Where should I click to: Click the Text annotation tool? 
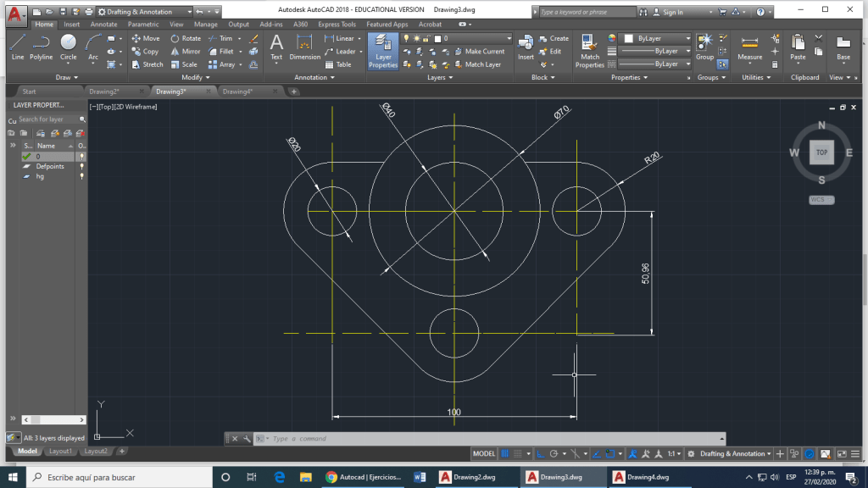(x=276, y=46)
